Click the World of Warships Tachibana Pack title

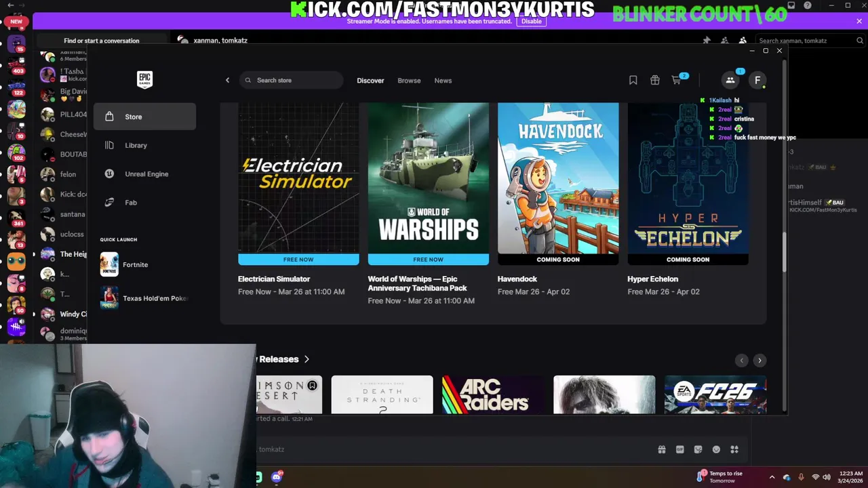417,283
